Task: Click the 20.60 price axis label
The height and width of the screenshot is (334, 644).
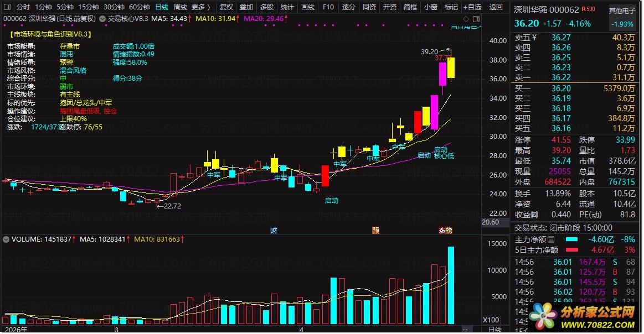Action: pyautogui.click(x=491, y=222)
